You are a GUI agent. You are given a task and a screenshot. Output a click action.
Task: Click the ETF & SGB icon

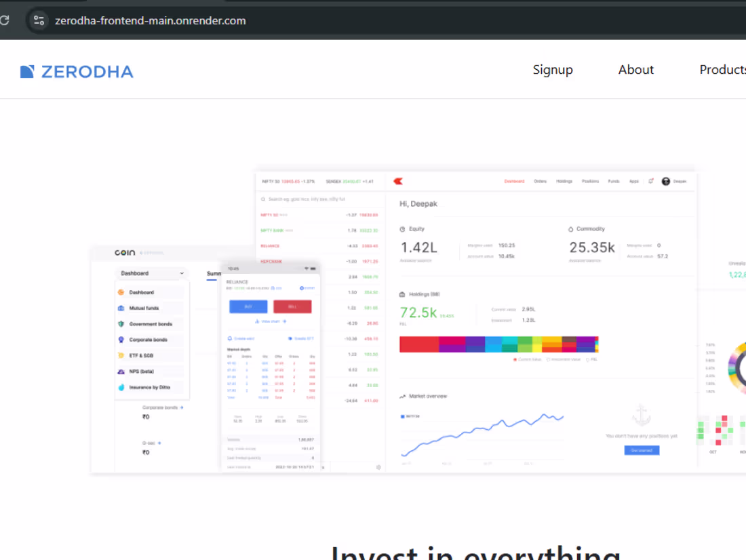121,355
